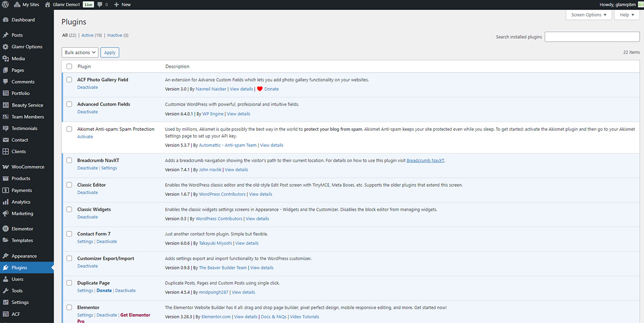Filter by Inactive plugins
This screenshot has height=323, width=644.
(114, 36)
